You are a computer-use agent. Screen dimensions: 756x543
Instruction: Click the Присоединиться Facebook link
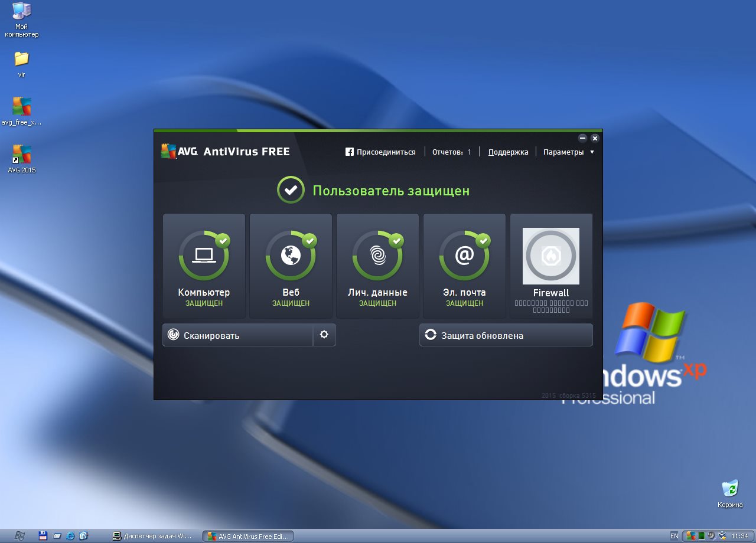380,152
